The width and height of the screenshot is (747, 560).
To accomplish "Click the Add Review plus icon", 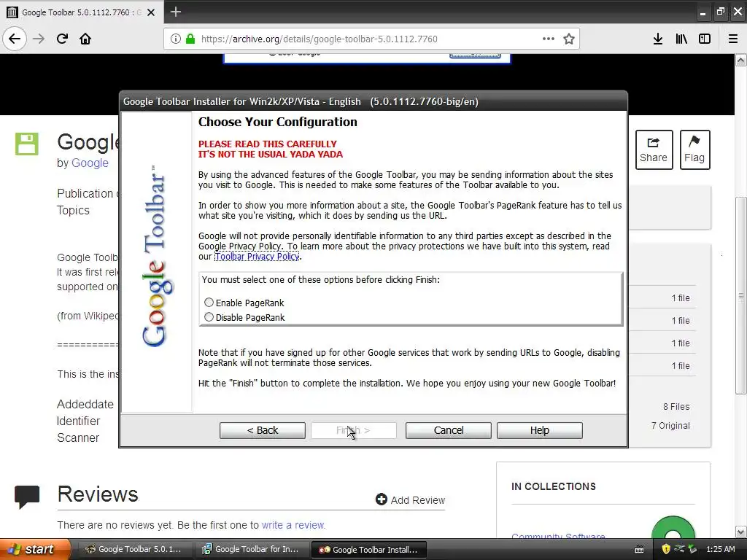I will click(381, 499).
